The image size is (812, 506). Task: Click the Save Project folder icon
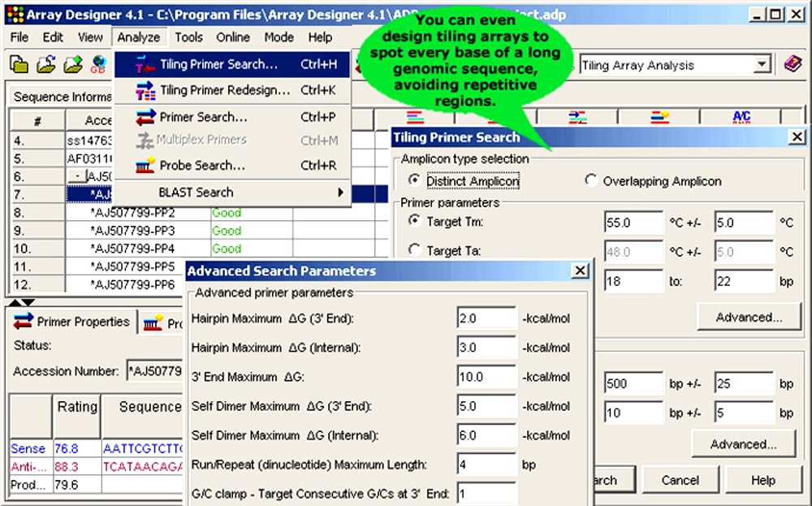tap(72, 65)
